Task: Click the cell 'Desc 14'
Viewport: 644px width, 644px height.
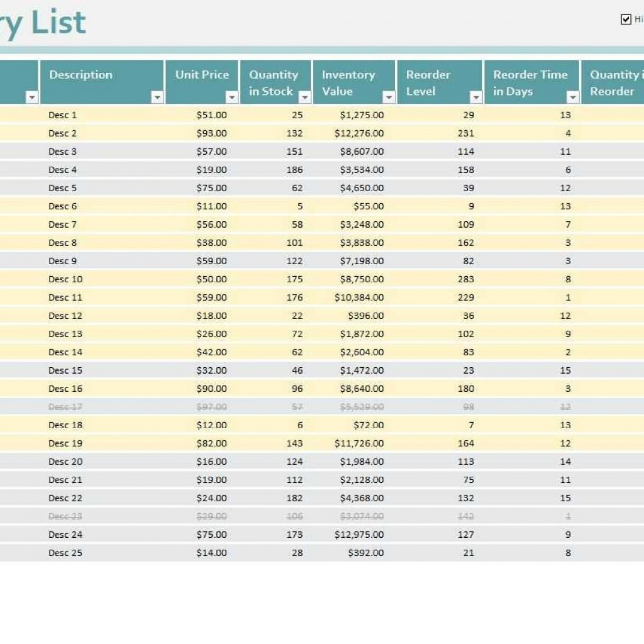Action: coord(65,352)
